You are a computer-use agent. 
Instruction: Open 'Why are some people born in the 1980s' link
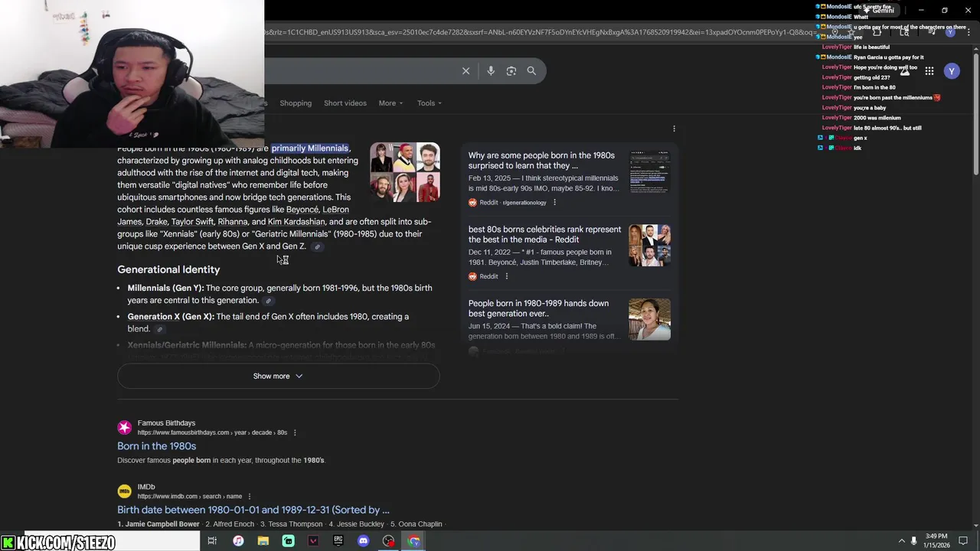[x=541, y=161]
